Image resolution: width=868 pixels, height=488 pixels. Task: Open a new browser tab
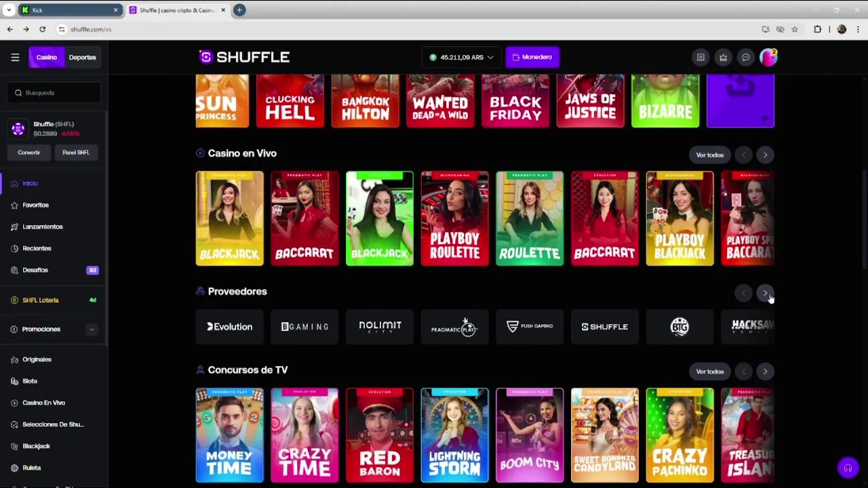pos(239,10)
